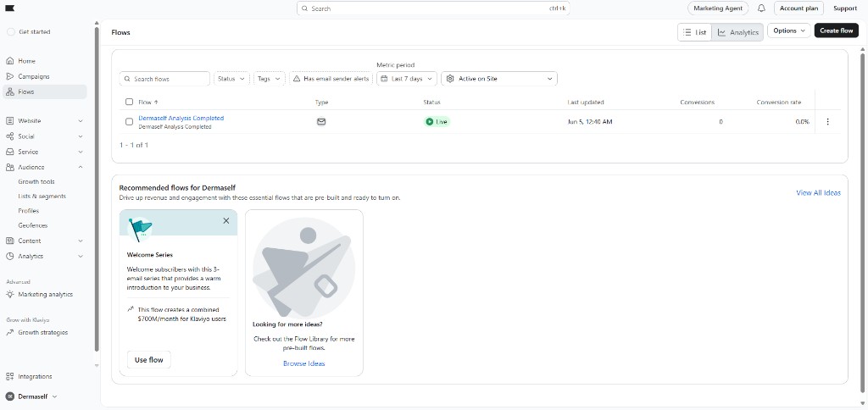
Task: Expand the Content sidebar section
Action: [x=81, y=241]
